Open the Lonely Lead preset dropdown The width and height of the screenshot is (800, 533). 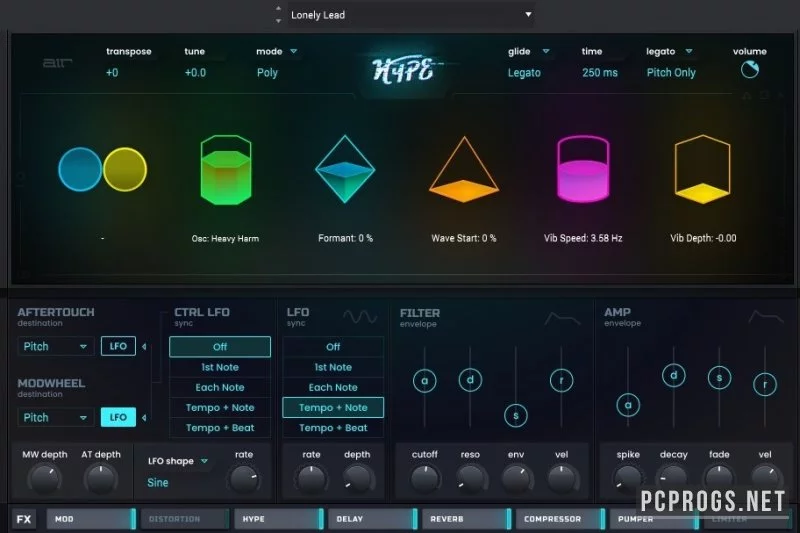[x=411, y=15]
